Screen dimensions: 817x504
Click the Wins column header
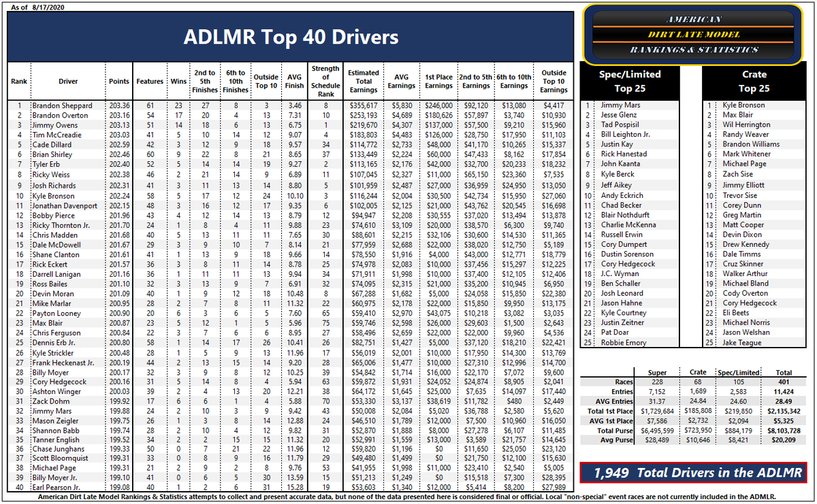click(x=178, y=82)
